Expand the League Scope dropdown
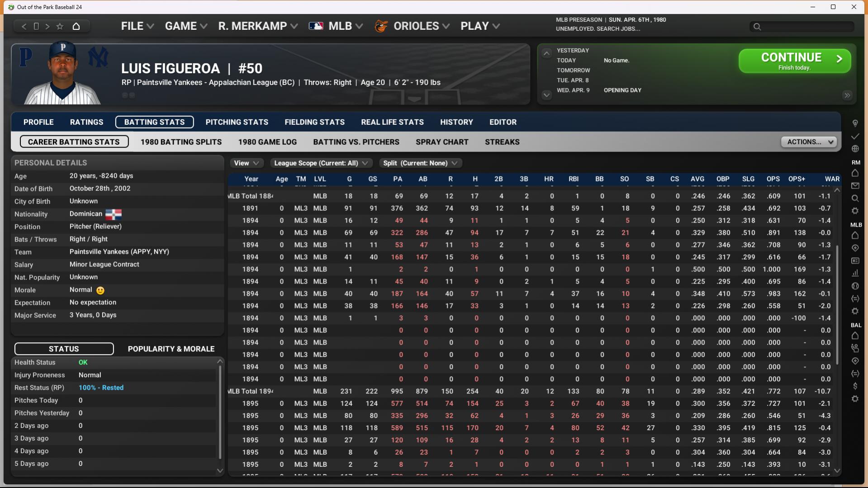This screenshot has width=868, height=488. click(x=321, y=163)
